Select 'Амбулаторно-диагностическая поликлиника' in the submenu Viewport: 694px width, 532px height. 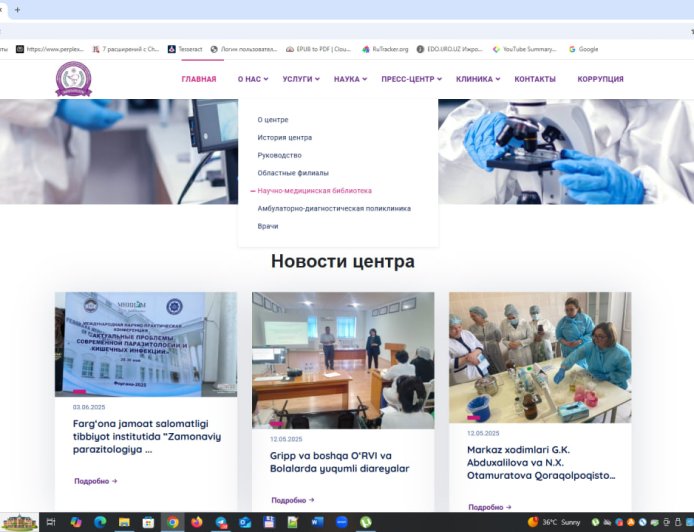(x=334, y=208)
